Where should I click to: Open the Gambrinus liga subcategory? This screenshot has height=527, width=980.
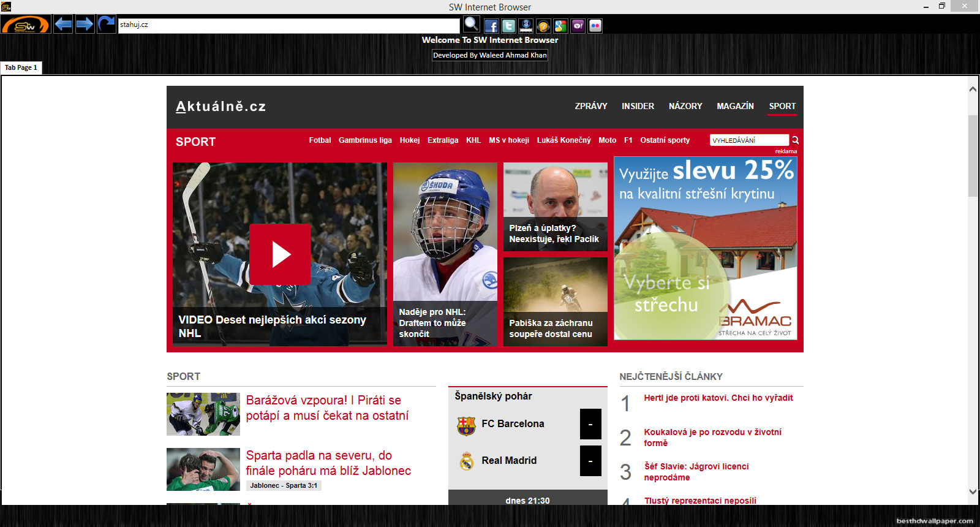(x=365, y=140)
